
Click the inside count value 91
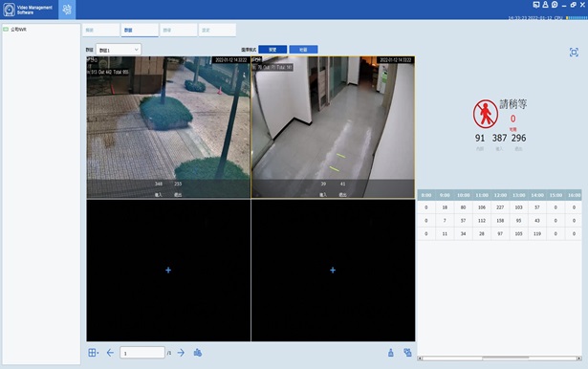480,138
